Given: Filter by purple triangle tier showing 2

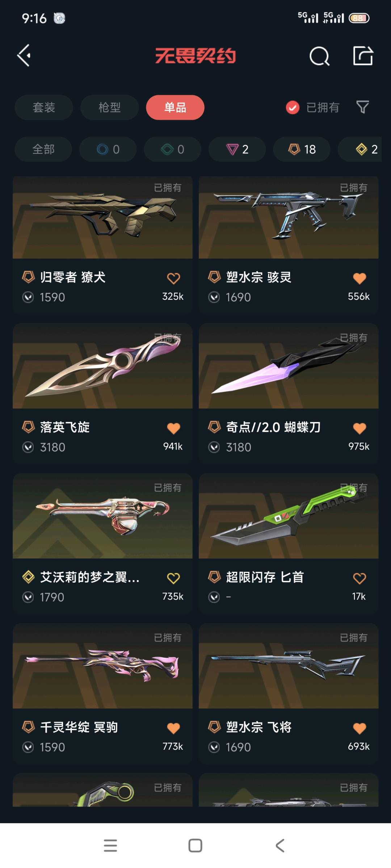Looking at the screenshot, I should pos(237,149).
